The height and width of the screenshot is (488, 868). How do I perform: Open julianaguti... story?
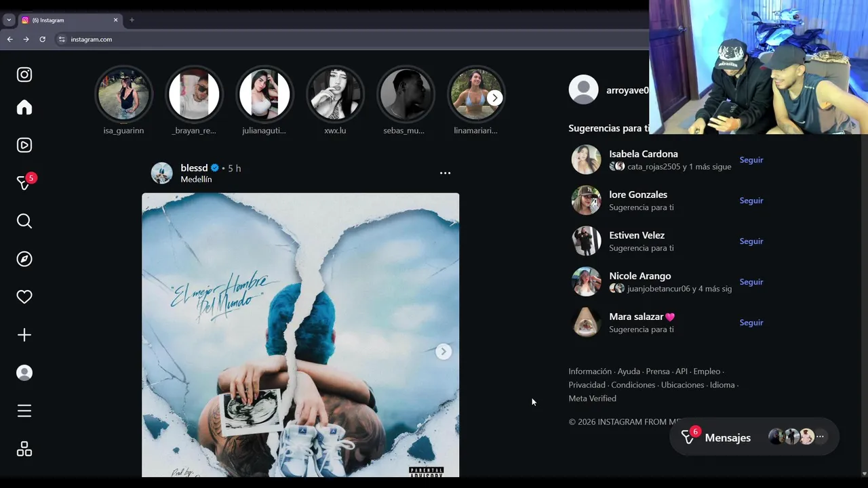pos(264,94)
